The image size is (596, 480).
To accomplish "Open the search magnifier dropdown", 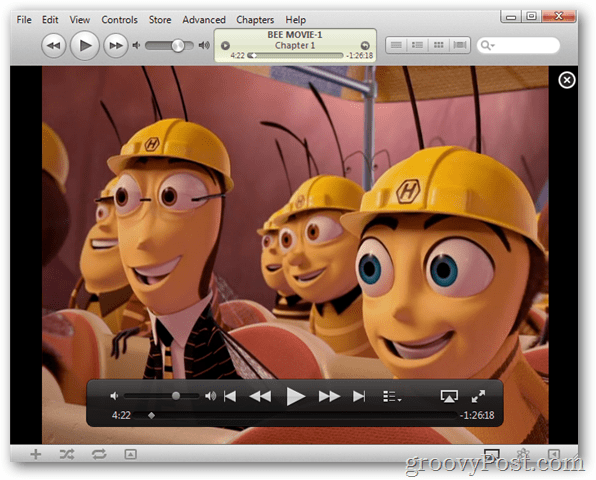I will click(488, 46).
